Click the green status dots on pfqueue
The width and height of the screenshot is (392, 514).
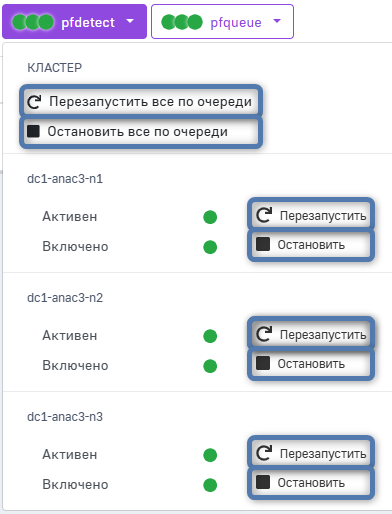tap(182, 22)
